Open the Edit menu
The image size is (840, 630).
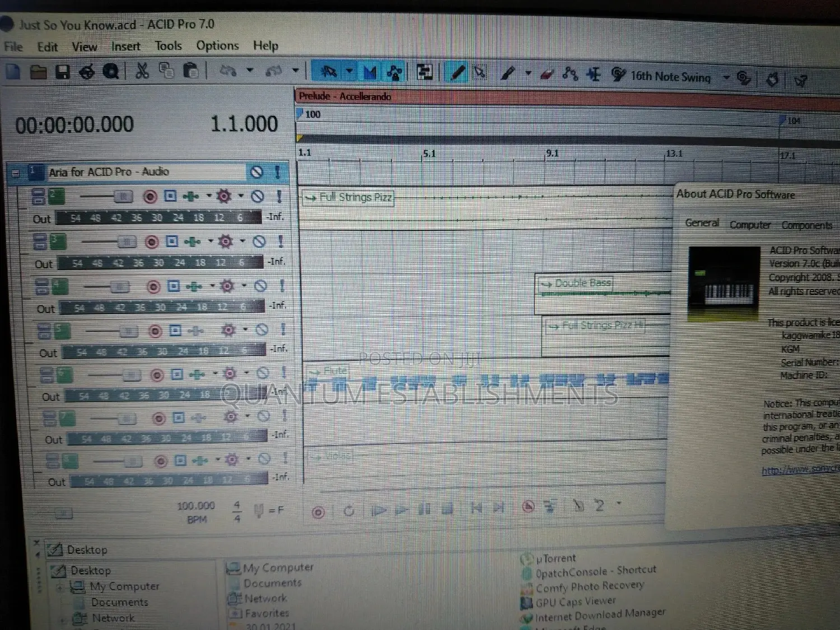click(x=48, y=46)
